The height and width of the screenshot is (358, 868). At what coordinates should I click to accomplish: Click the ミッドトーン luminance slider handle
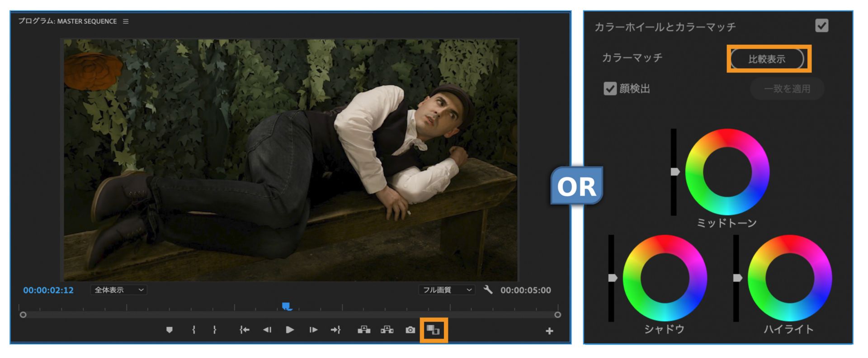click(675, 172)
